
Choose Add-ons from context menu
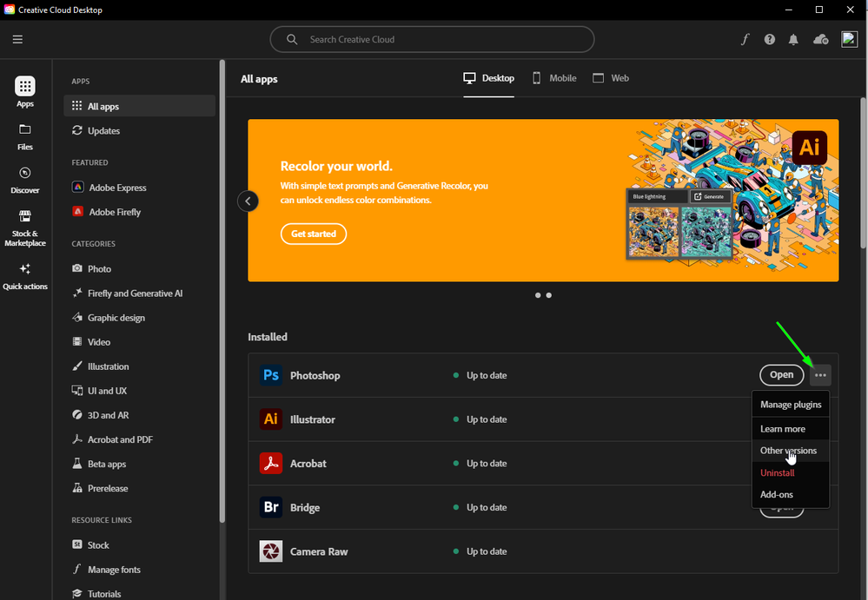click(x=791, y=494)
